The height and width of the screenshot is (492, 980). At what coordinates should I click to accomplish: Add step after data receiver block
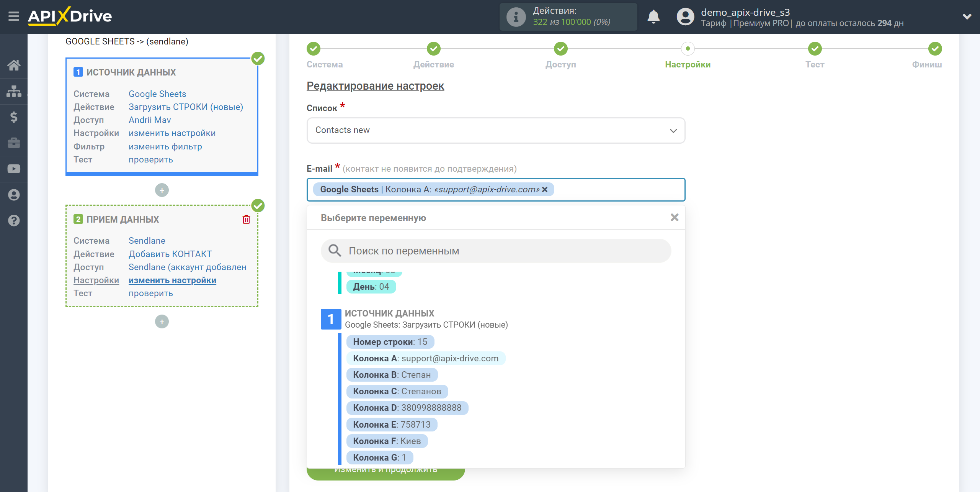tap(162, 321)
